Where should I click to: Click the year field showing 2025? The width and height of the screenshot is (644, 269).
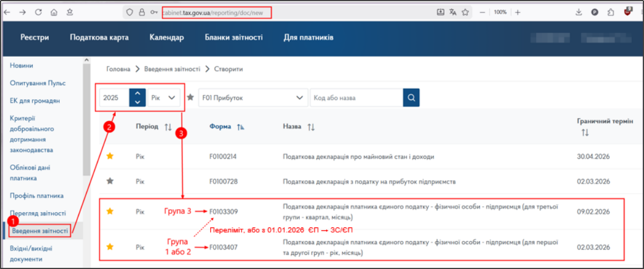[x=114, y=98]
